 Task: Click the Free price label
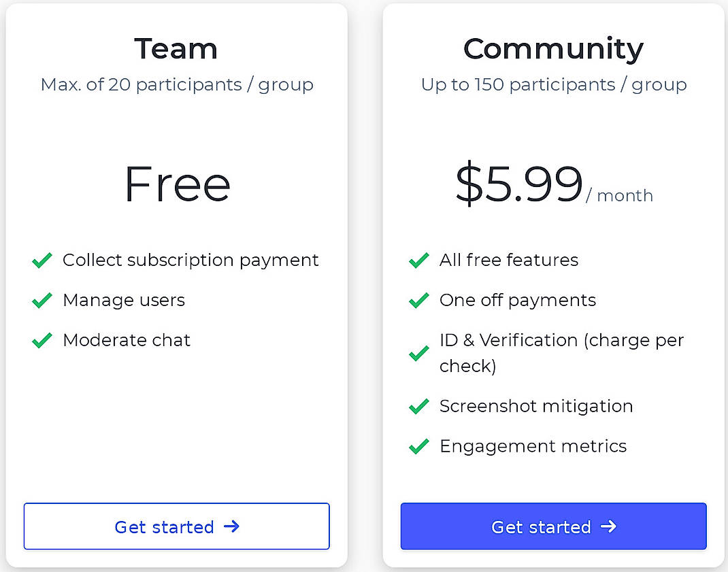(x=176, y=184)
